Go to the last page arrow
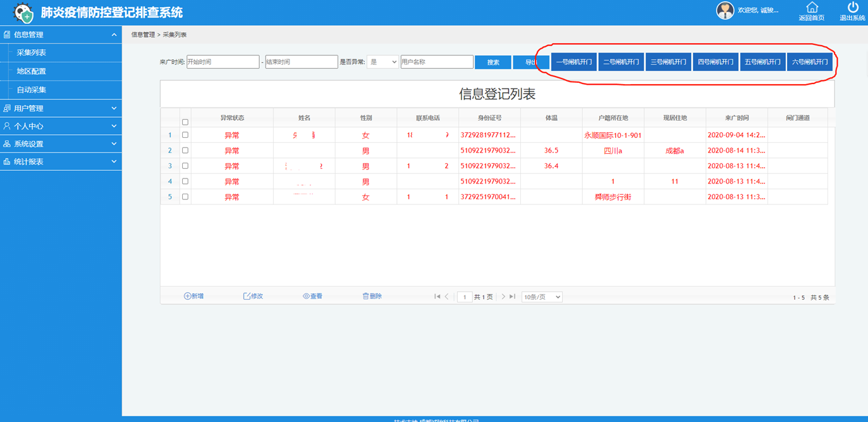 click(x=513, y=296)
